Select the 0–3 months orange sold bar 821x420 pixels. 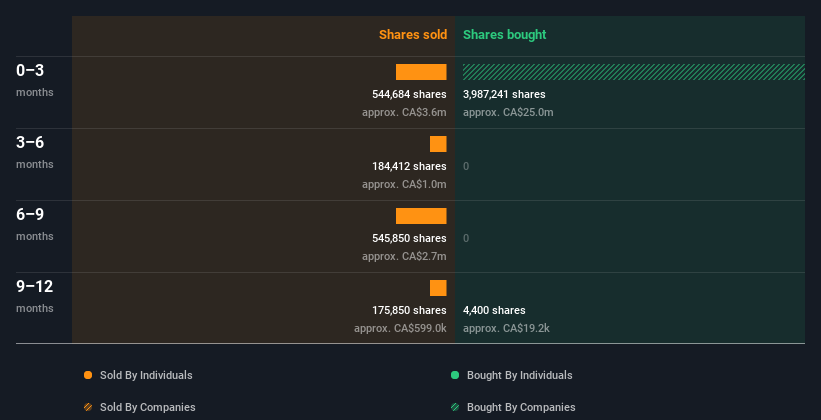pyautogui.click(x=421, y=72)
